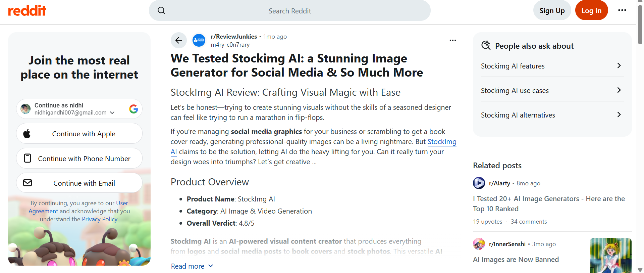The image size is (644, 273).
Task: Expand Stockimg AI features question
Action: [x=552, y=66]
